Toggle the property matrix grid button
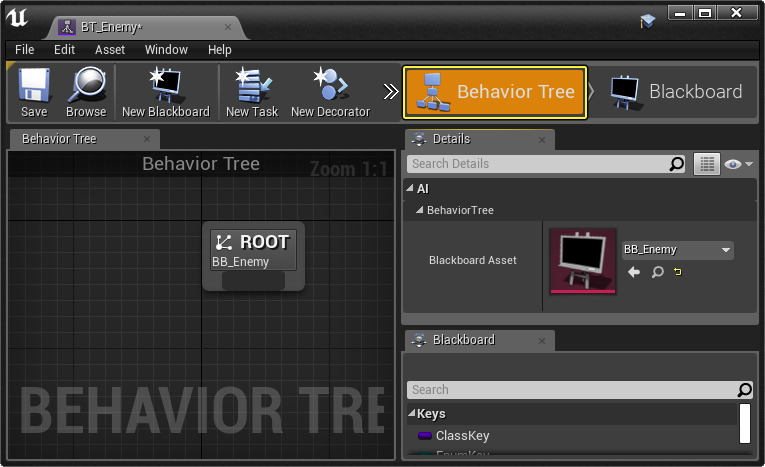765x467 pixels. 706,164
